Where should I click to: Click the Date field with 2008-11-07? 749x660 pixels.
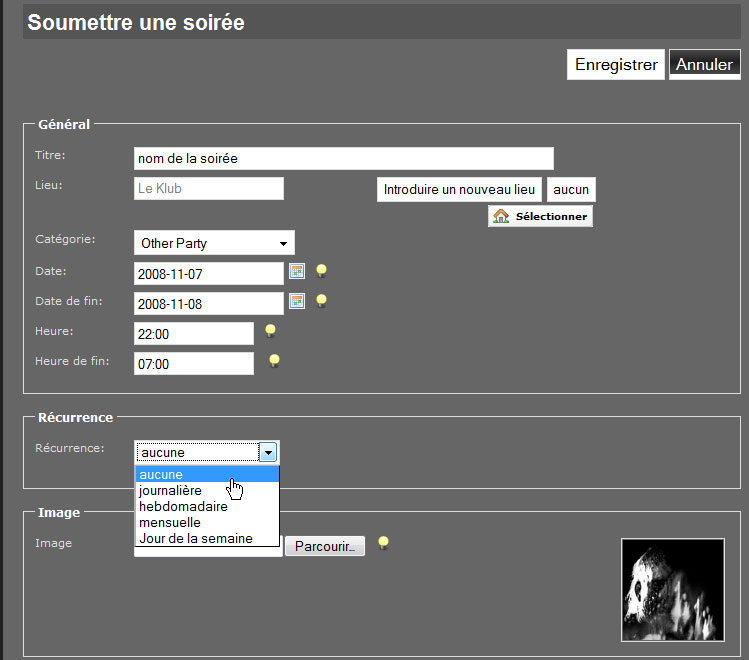pyautogui.click(x=209, y=274)
